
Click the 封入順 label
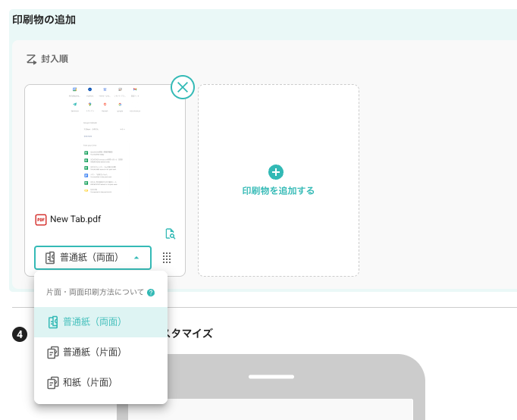point(55,59)
